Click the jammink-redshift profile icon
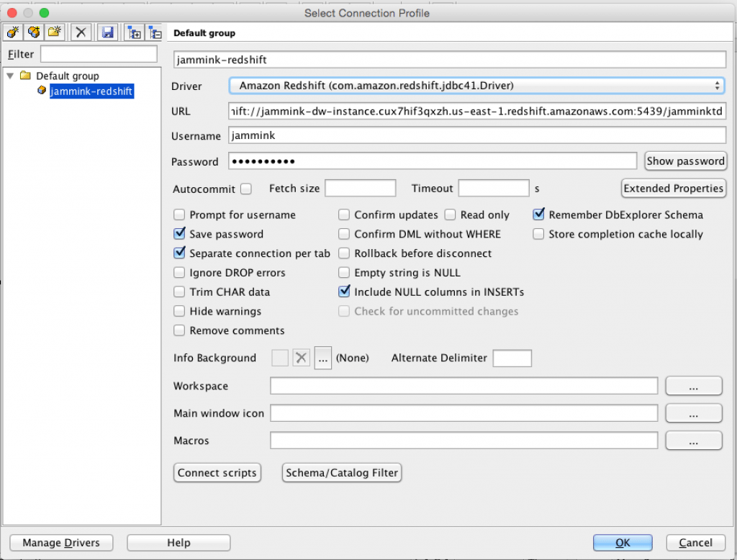The image size is (737, 560). 42,90
